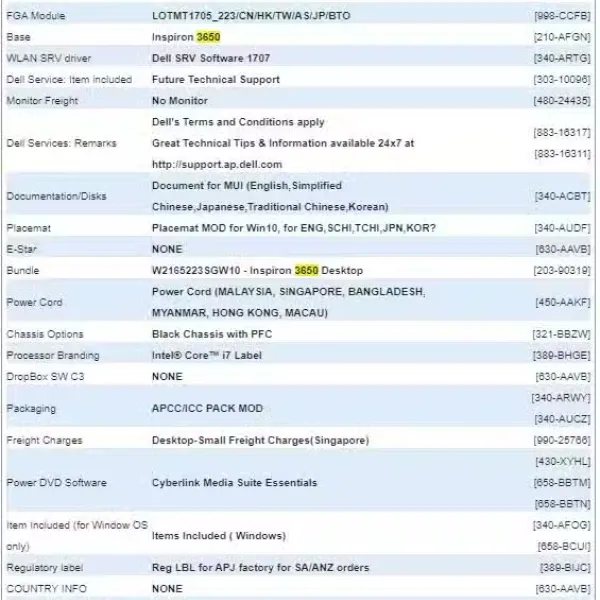Click Items Included ( Windows) value
This screenshot has width=600, height=600.
(x=219, y=536)
